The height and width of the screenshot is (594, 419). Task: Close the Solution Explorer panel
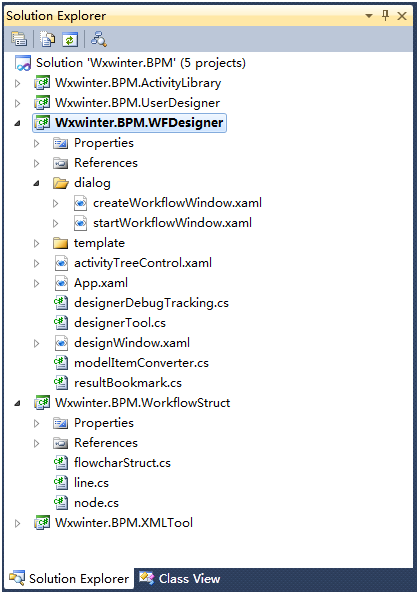tap(402, 16)
